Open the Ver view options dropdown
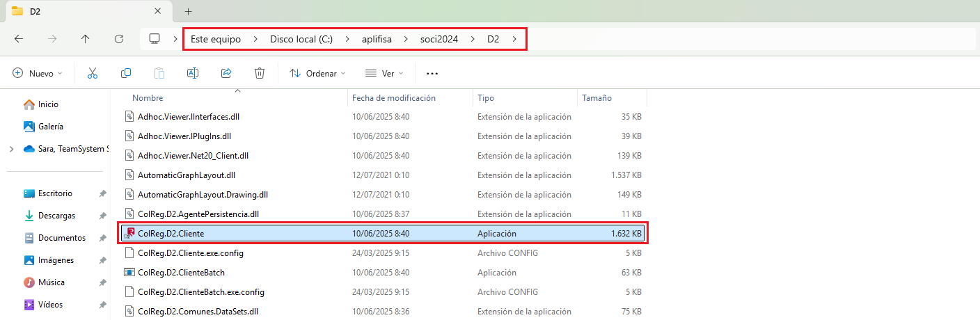The width and height of the screenshot is (980, 320). tap(384, 73)
